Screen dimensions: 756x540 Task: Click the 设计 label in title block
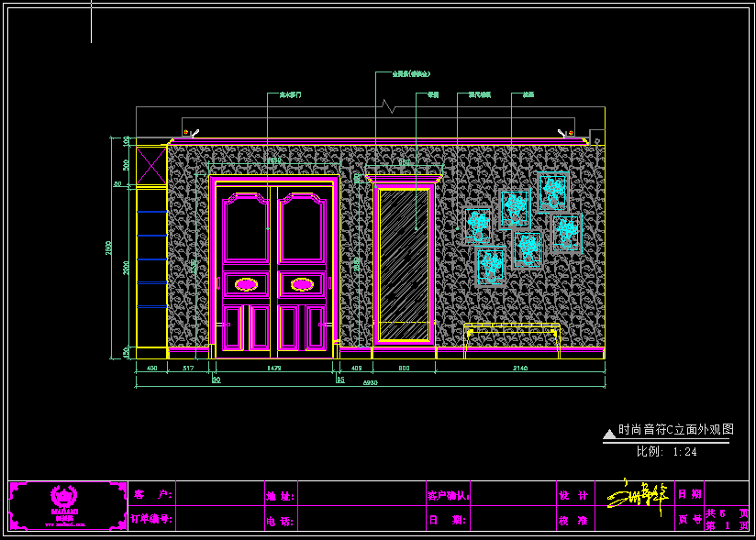[x=573, y=496]
